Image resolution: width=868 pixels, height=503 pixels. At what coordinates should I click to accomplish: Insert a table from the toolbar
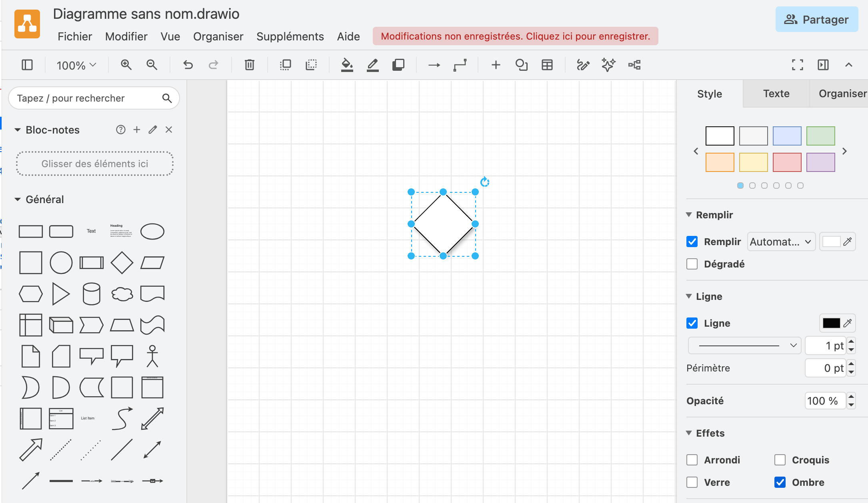[547, 65]
